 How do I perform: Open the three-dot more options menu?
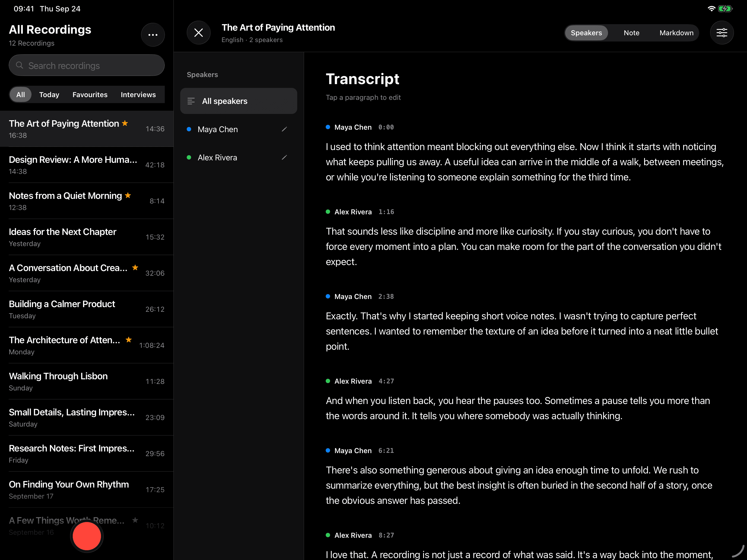click(x=153, y=35)
